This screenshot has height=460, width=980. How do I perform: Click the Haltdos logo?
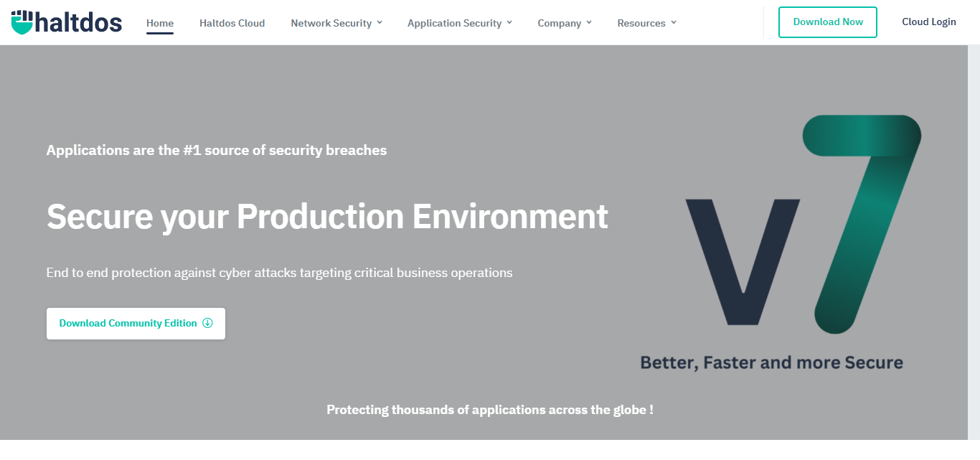pos(67,22)
